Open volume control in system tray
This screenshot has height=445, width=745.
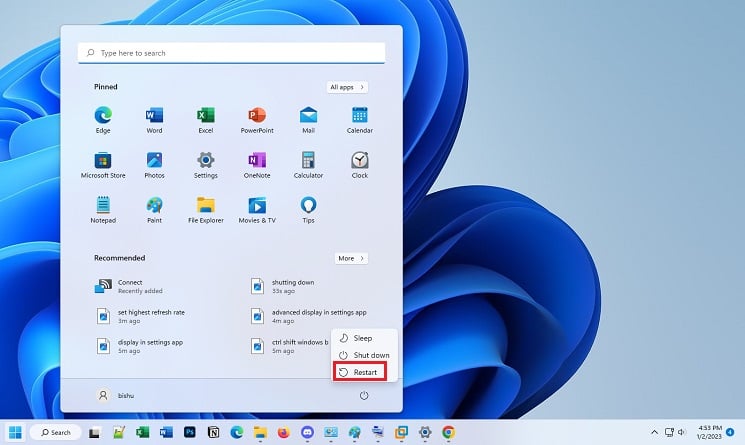pyautogui.click(x=682, y=432)
